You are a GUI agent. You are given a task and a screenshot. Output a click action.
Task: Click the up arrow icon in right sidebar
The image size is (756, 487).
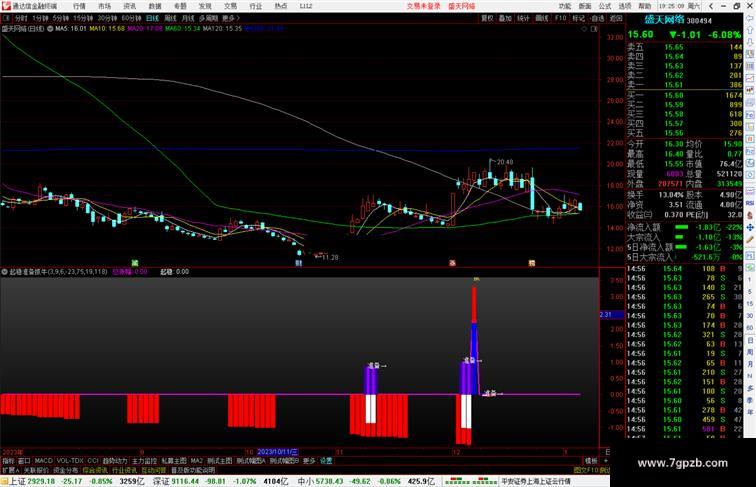coord(750,30)
